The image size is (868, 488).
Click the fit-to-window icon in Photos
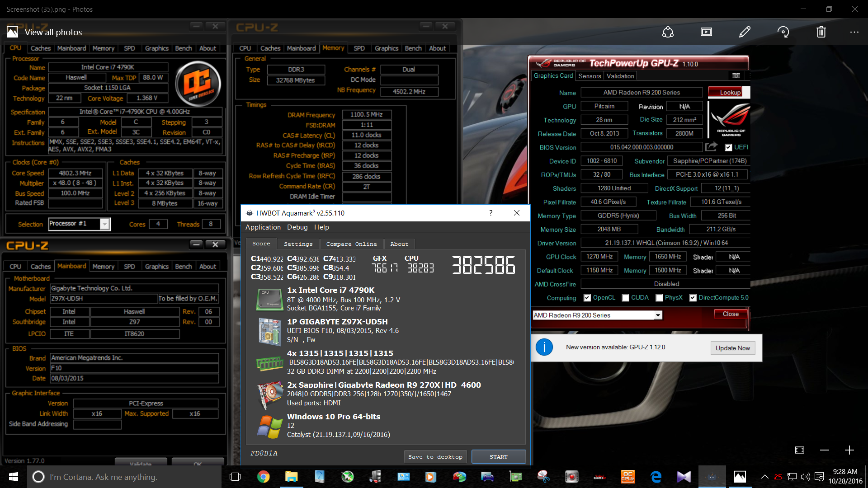(800, 450)
